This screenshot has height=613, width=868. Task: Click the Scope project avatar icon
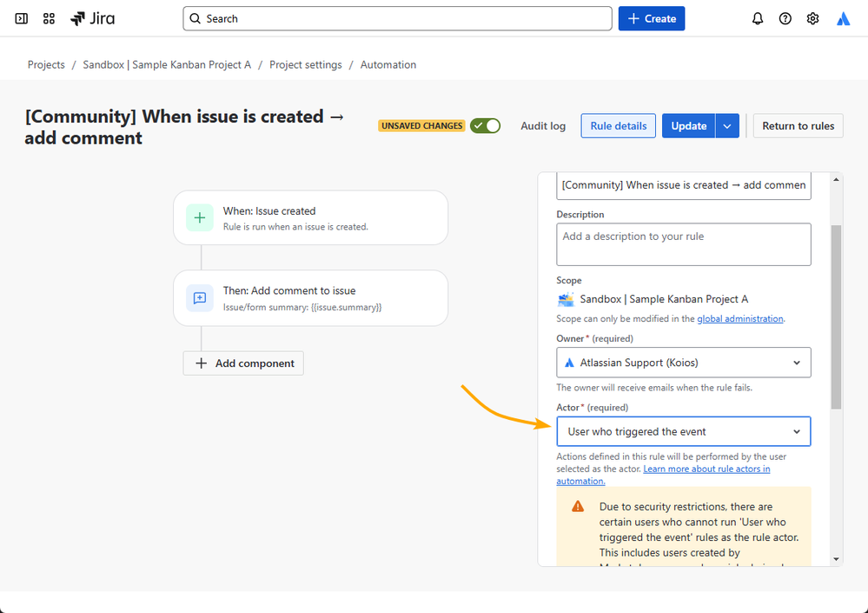click(x=566, y=299)
